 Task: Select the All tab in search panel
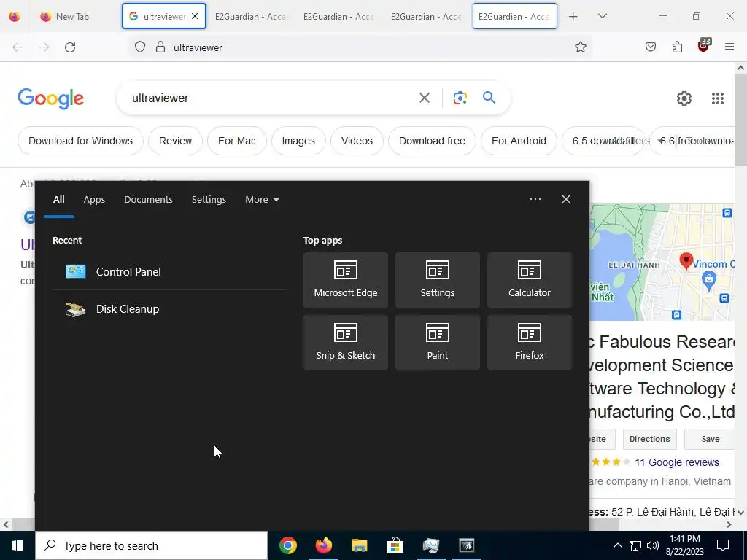click(x=58, y=200)
